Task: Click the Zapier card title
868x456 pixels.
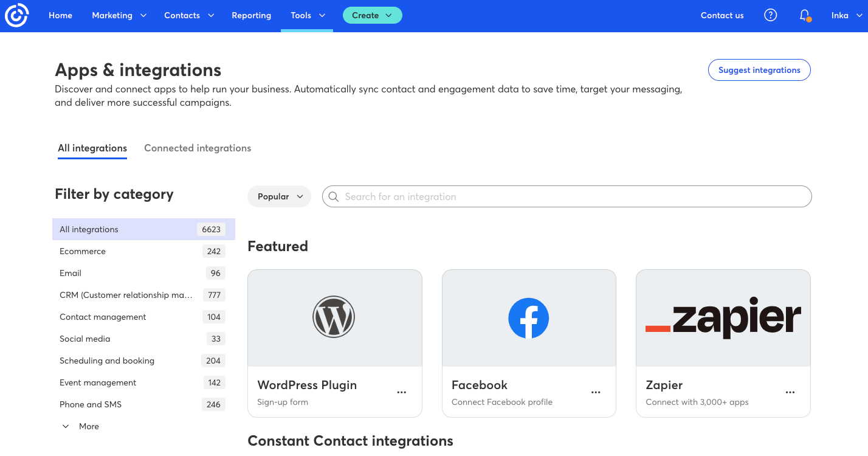Action: pos(664,385)
